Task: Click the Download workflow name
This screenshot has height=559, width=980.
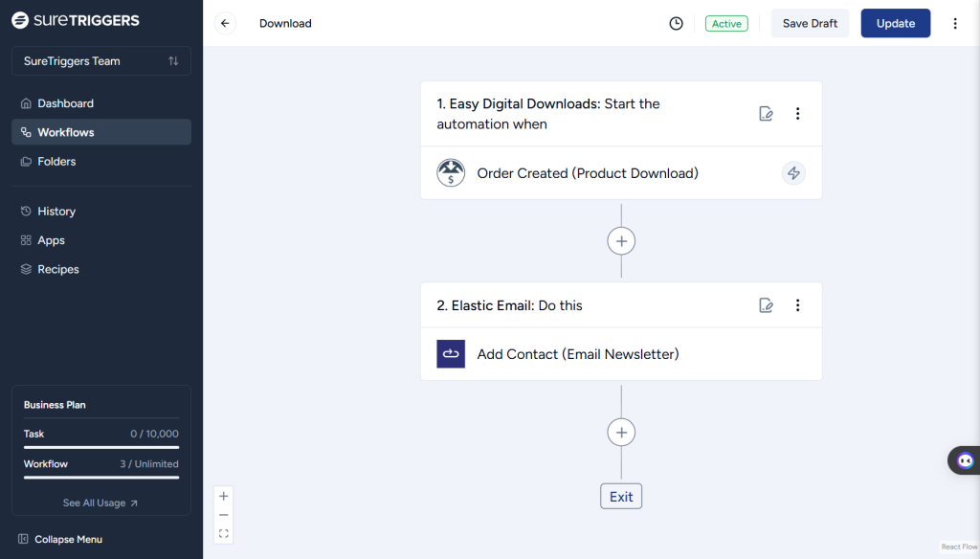Action: pyautogui.click(x=285, y=23)
